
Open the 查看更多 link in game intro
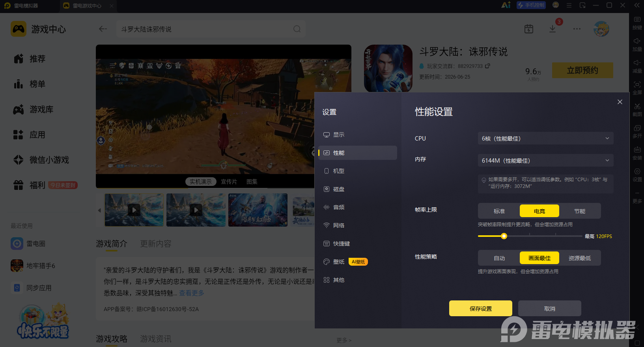(x=192, y=293)
